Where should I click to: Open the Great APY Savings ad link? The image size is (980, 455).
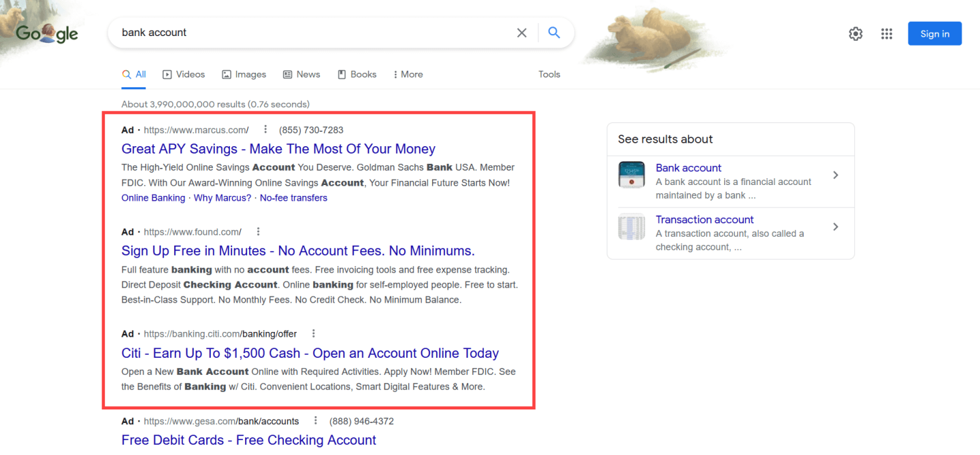click(x=278, y=149)
